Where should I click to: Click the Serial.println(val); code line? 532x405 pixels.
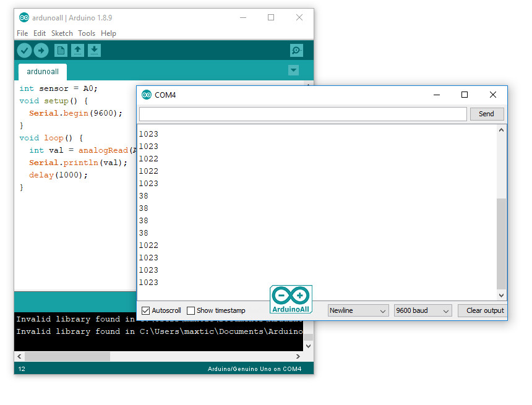coord(78,163)
